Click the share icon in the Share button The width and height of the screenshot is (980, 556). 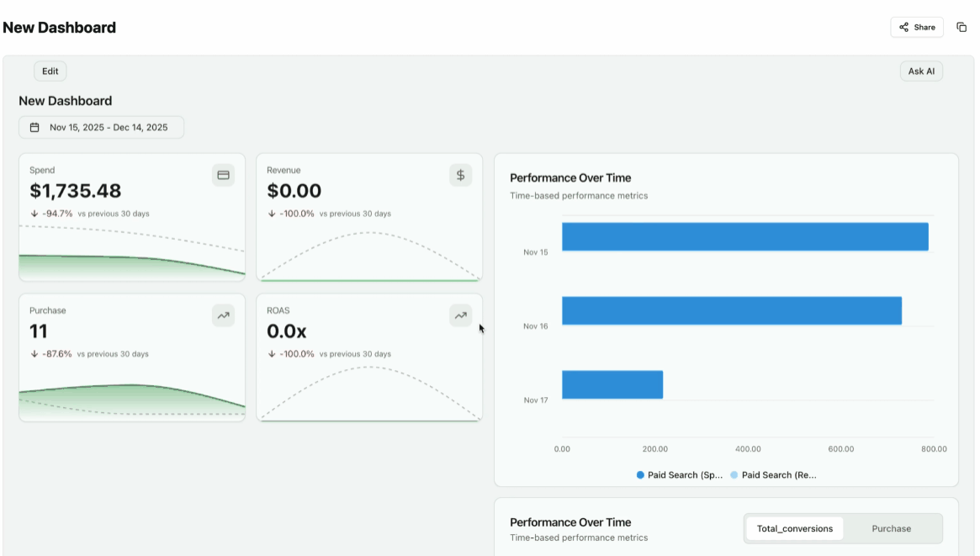(903, 27)
